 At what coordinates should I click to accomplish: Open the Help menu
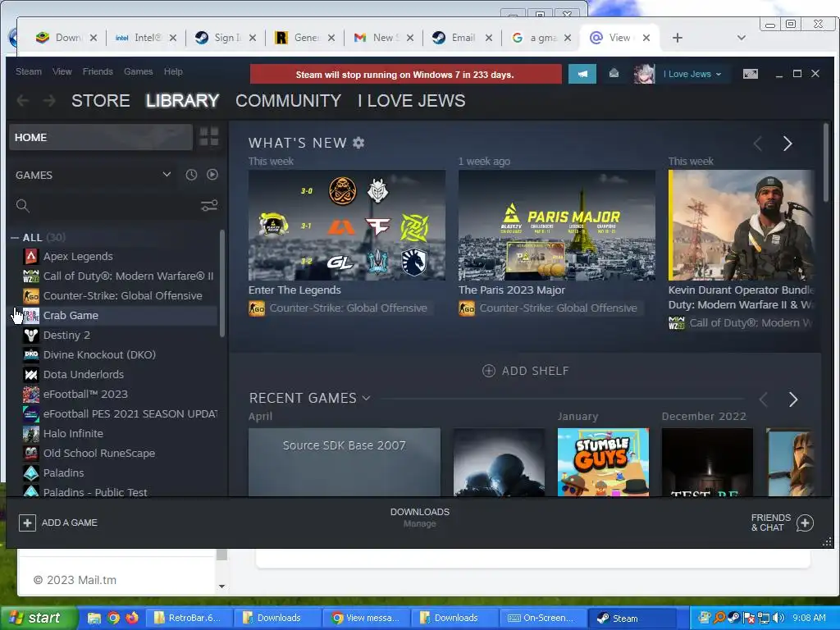pos(173,71)
